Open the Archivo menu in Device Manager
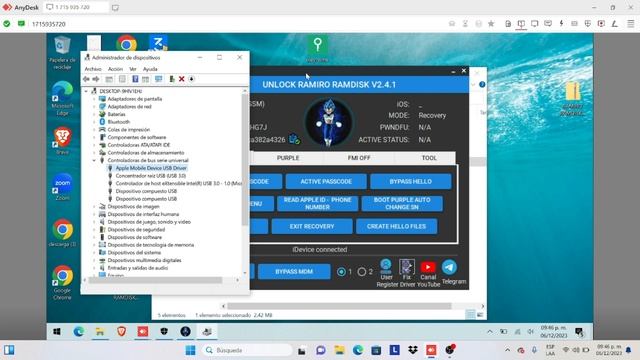The width and height of the screenshot is (640, 360). click(x=93, y=69)
